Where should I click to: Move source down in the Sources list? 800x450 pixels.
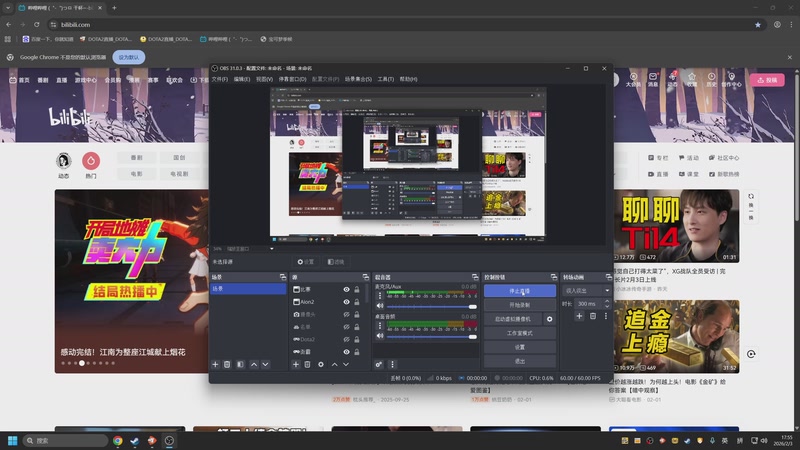click(346, 364)
